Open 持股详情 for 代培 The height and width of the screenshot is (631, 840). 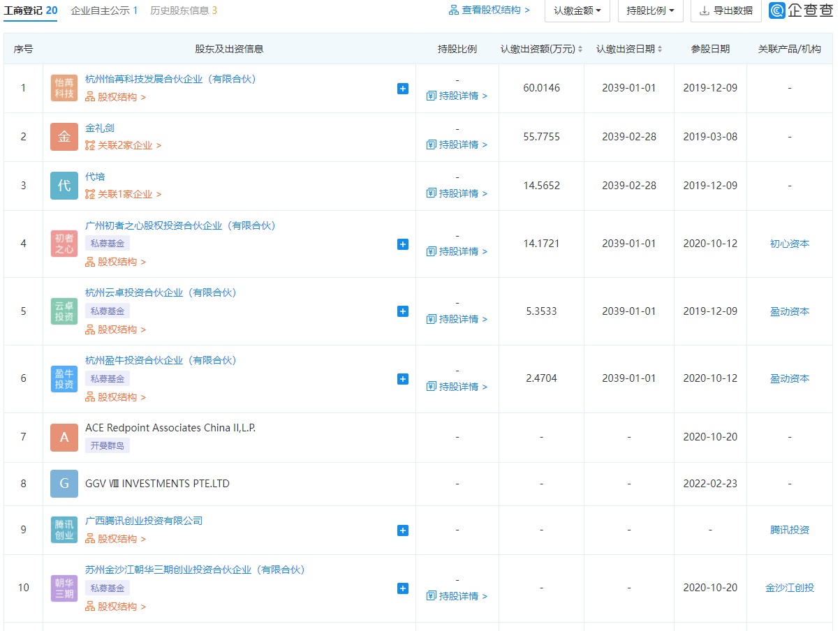click(457, 193)
